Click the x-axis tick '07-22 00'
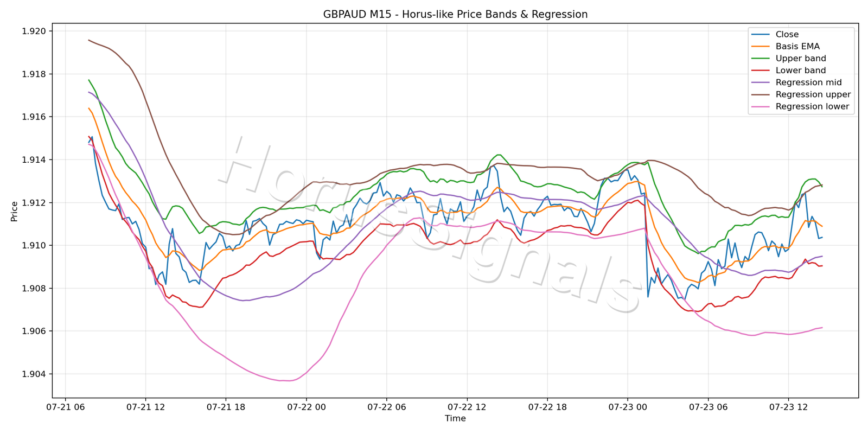Screen dimensions: 868x434 [306, 407]
